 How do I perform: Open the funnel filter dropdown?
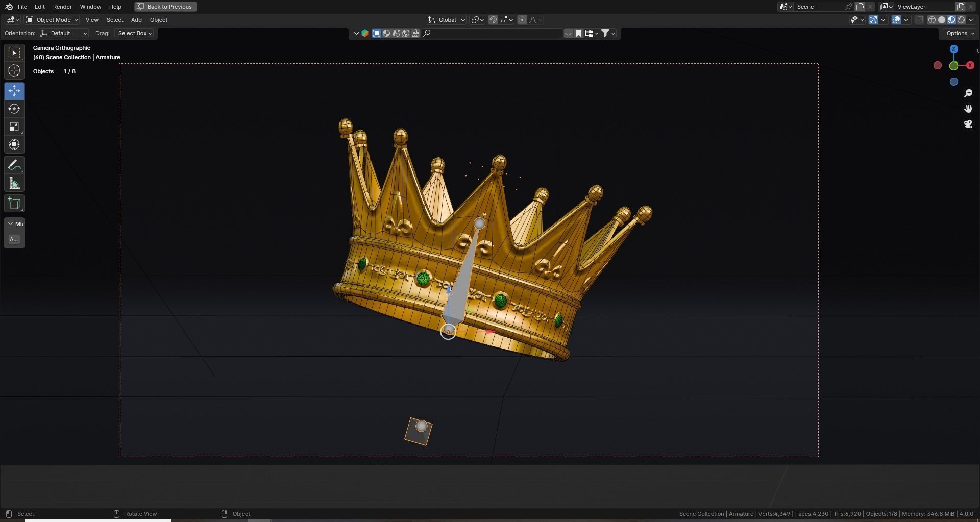click(x=608, y=33)
